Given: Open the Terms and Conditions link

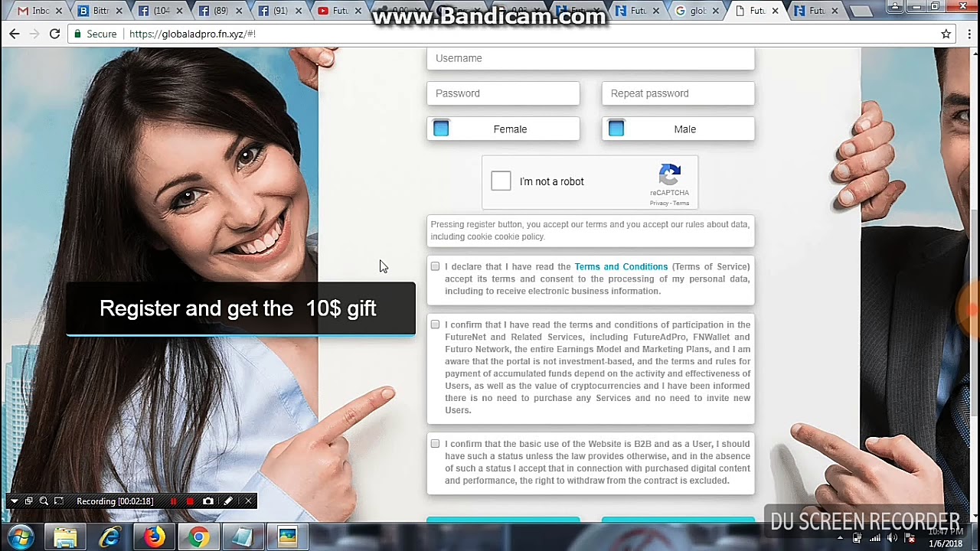Looking at the screenshot, I should pos(621,266).
